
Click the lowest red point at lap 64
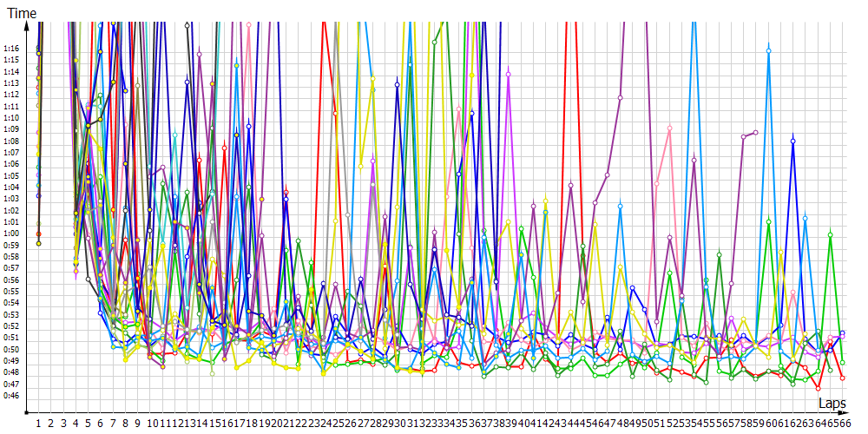[x=819, y=389]
